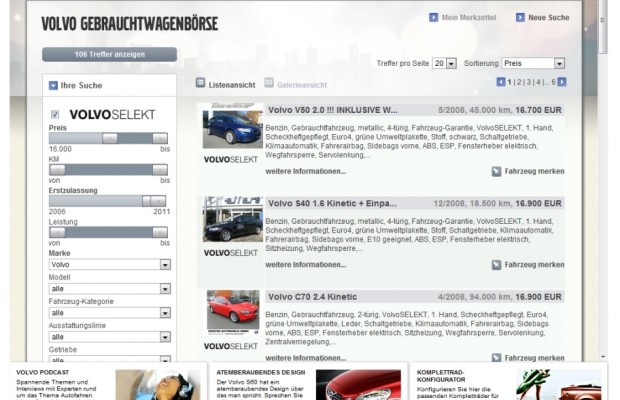Screen dimensions: 620x400
Task: Click the Volvo Podcast teaser image
Action: 158,385
